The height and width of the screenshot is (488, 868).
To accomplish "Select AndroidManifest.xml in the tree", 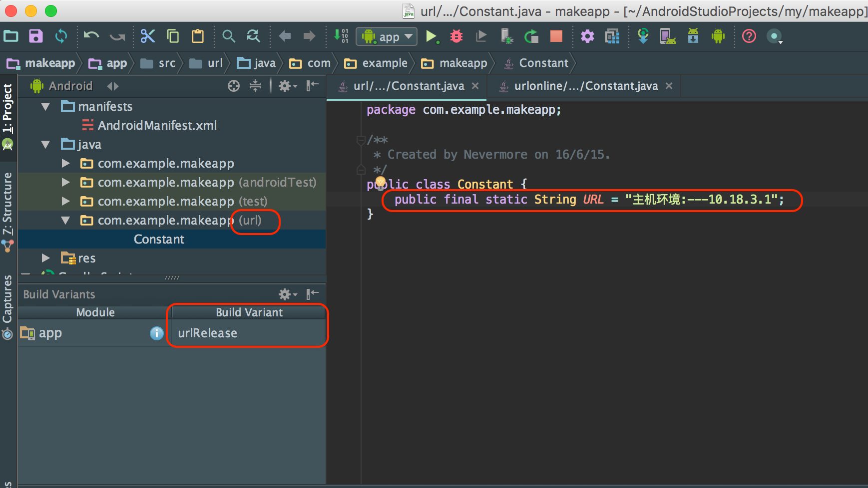I will [149, 125].
